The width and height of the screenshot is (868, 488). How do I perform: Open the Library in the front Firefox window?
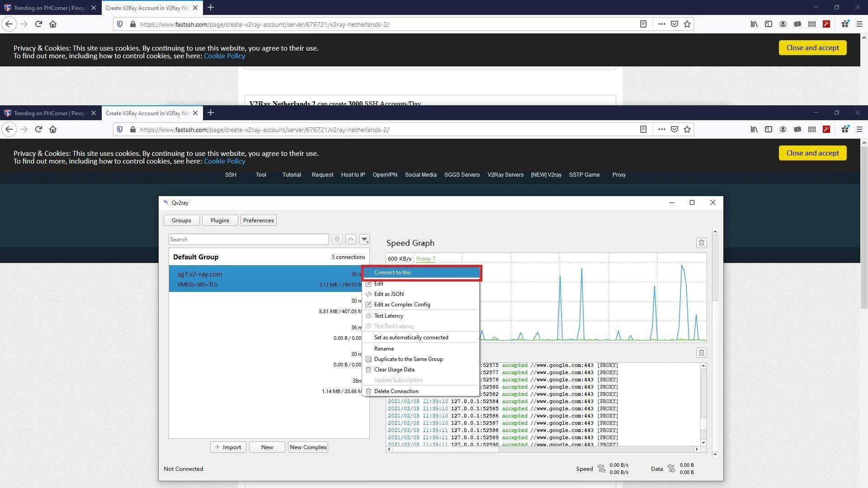coord(754,130)
